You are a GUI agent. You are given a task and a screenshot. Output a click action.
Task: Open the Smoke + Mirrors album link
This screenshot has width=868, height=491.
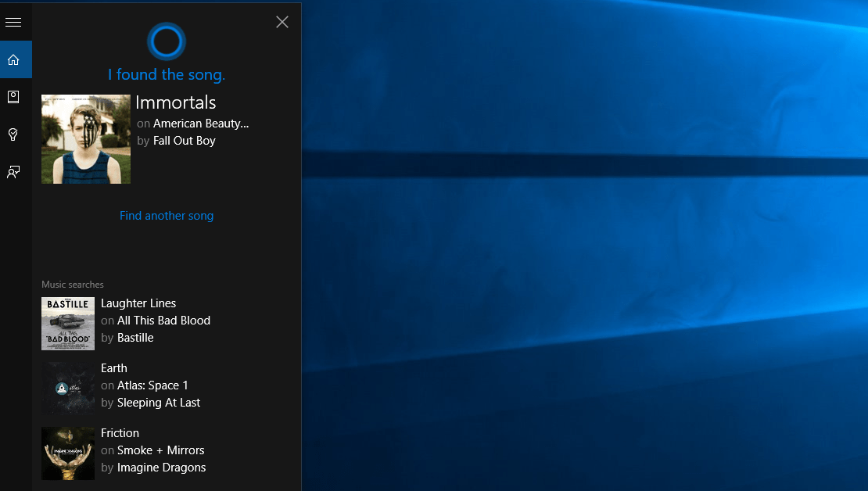coord(160,450)
